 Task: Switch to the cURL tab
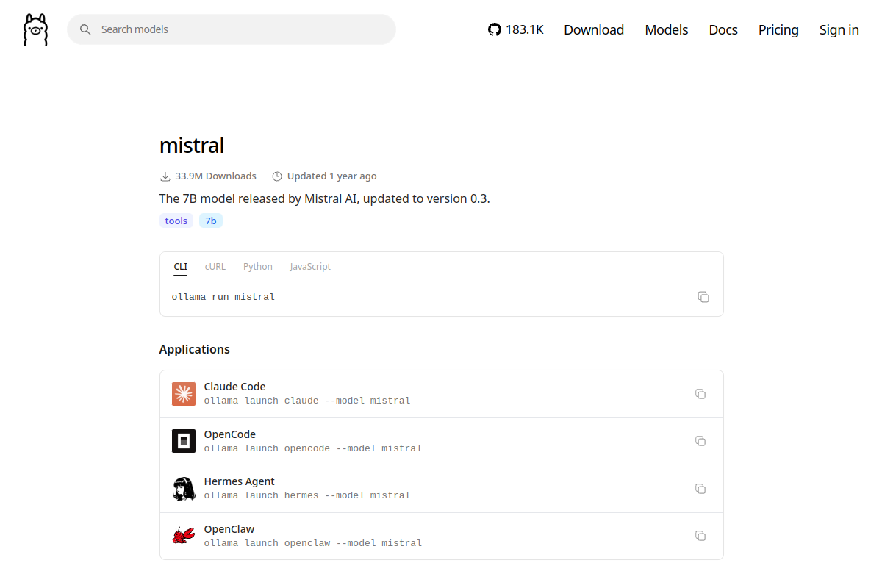(215, 267)
